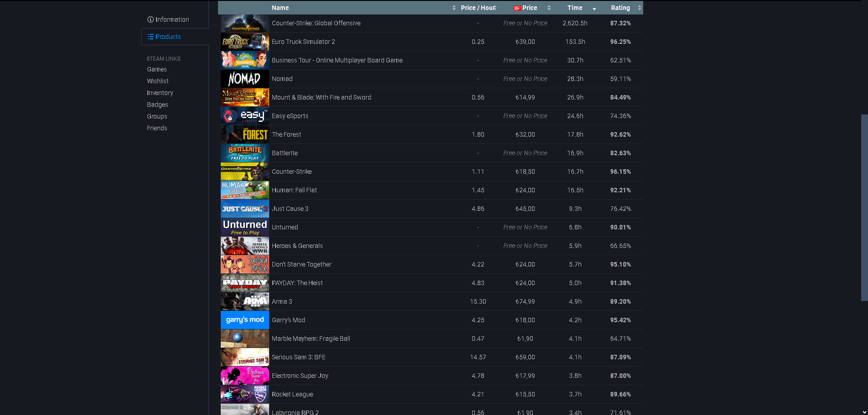Image resolution: width=868 pixels, height=415 pixels.
Task: Click the Time column descending arrow
Action: 594,9
